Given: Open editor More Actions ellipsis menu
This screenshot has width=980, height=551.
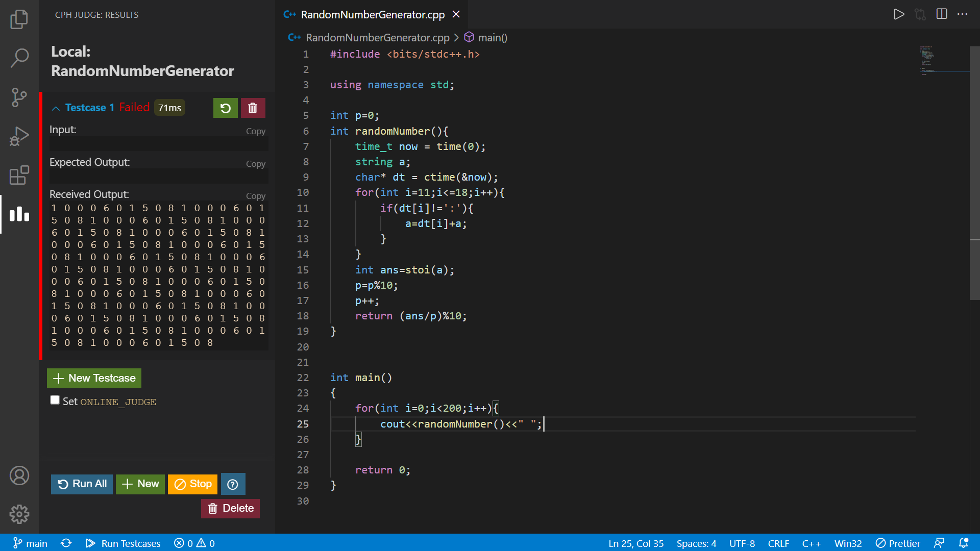Looking at the screenshot, I should coord(963,14).
